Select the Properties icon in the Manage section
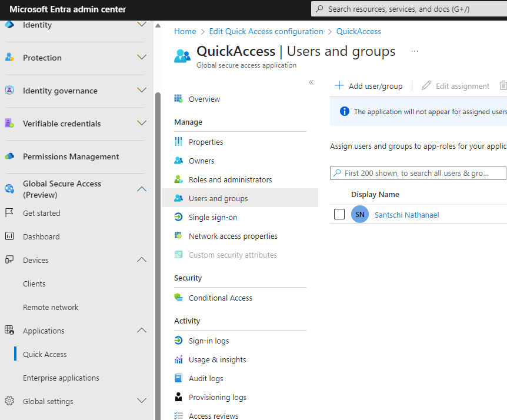Screen dimensions: 507x420 coord(179,142)
